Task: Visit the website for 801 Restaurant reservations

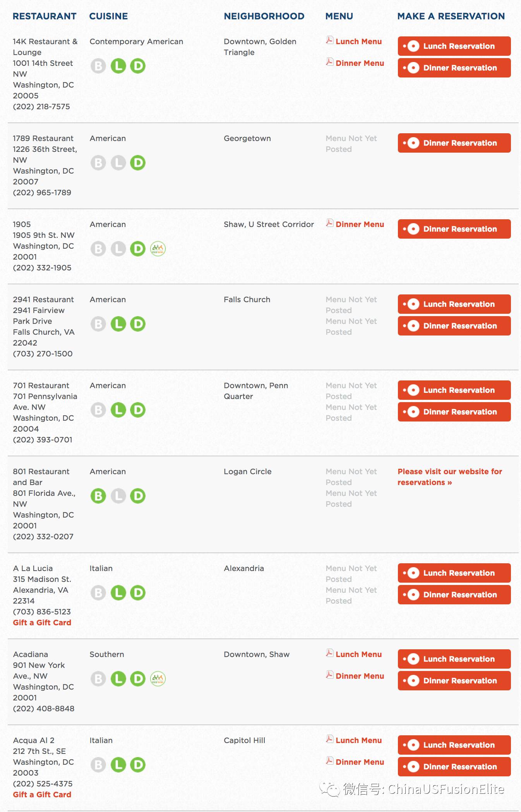Action: point(450,477)
